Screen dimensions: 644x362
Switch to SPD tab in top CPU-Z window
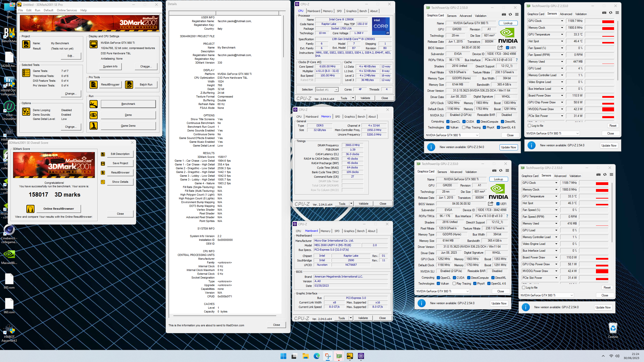pos(339,11)
